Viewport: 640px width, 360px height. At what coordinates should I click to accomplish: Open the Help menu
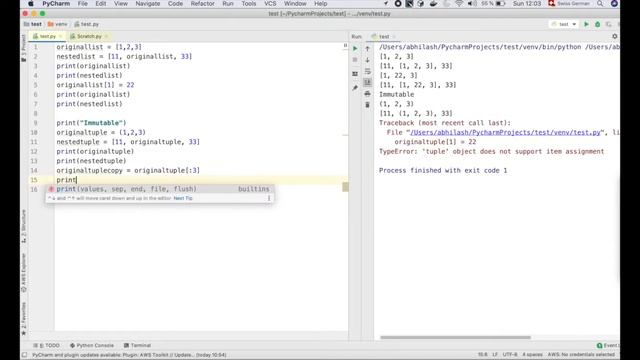coord(320,4)
